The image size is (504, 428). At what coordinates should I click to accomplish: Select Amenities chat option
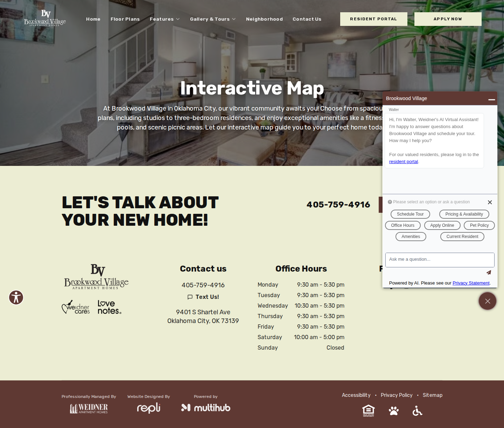[411, 237]
